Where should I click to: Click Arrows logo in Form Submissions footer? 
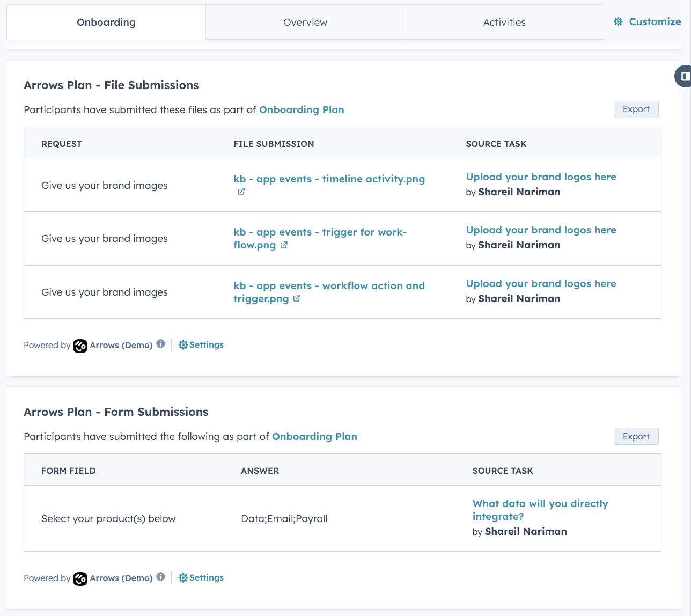80,578
